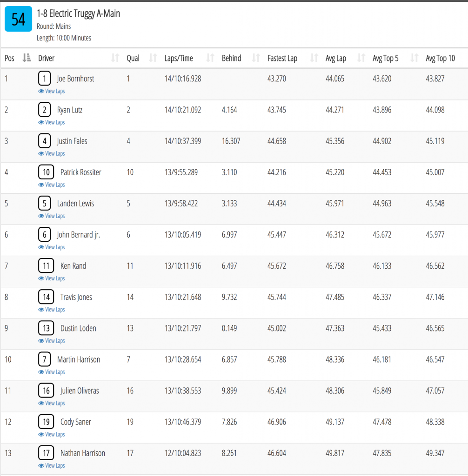Click Landen Lewis' avg lap 45.971
The height and width of the screenshot is (476, 468).
(x=335, y=204)
